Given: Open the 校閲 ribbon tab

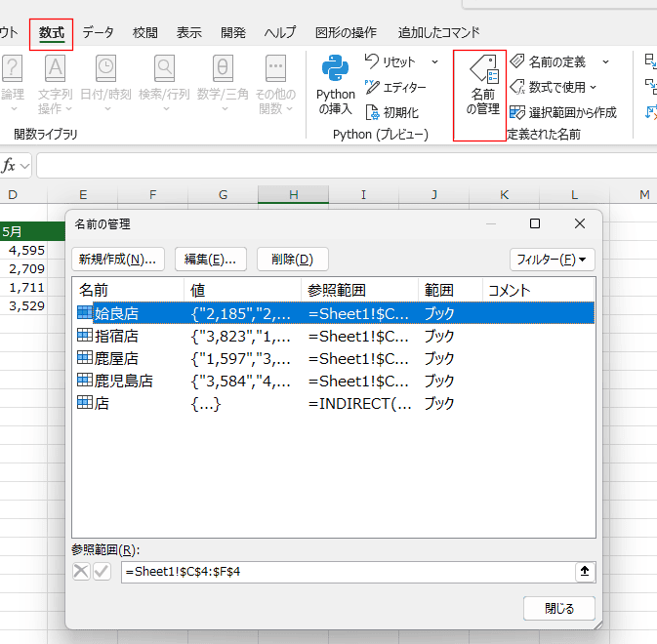Looking at the screenshot, I should (x=144, y=32).
